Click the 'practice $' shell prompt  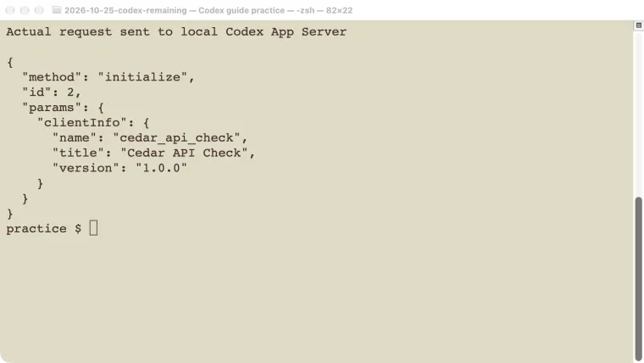click(x=43, y=228)
